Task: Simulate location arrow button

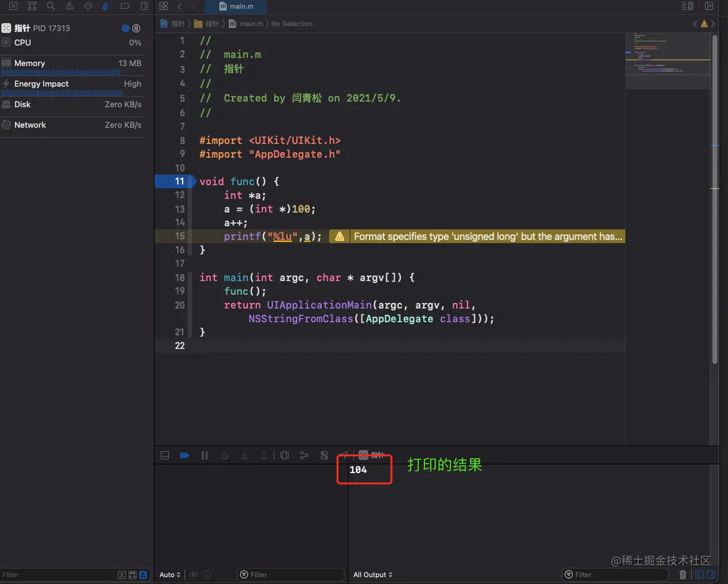Action: coord(343,454)
